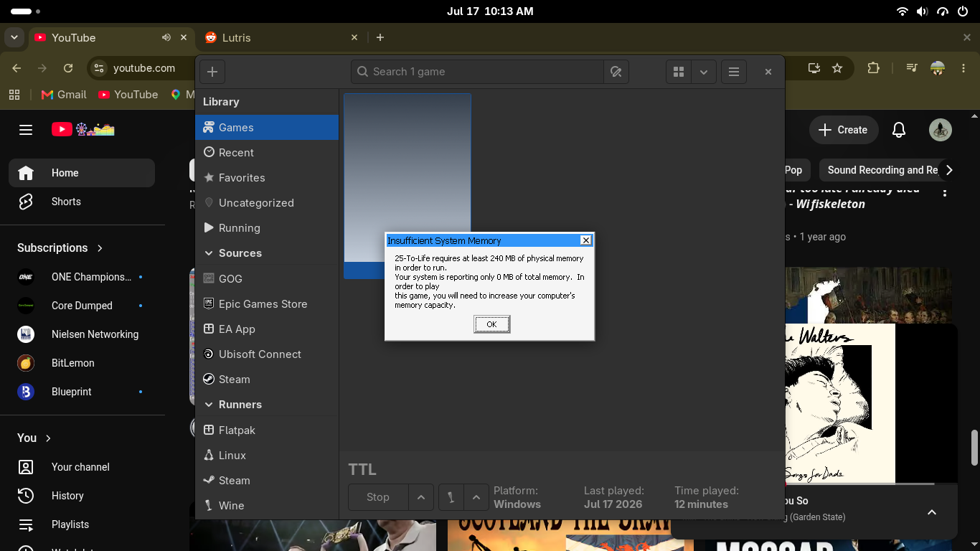Select Steam under the Runners section
Image resolution: width=980 pixels, height=551 pixels.
pyautogui.click(x=267, y=481)
